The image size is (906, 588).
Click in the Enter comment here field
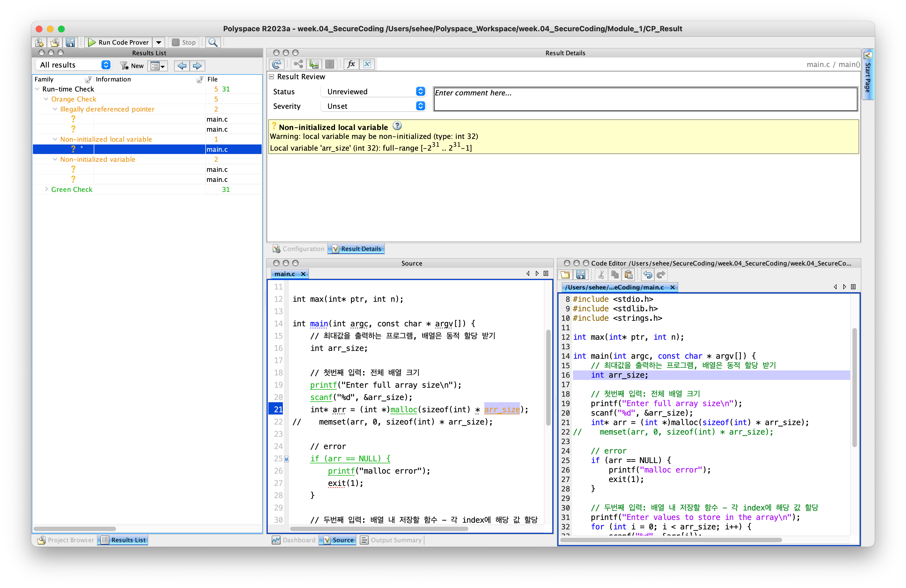645,99
